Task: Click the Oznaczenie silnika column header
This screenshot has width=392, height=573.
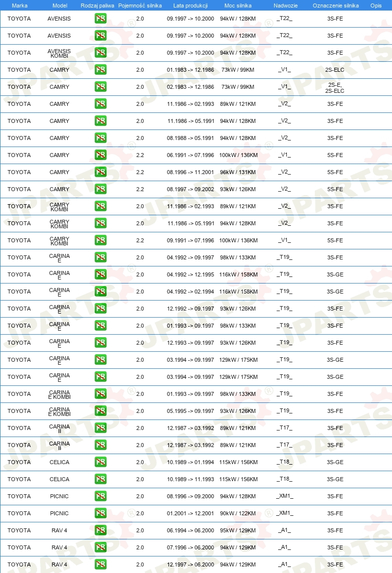Action: [x=336, y=6]
